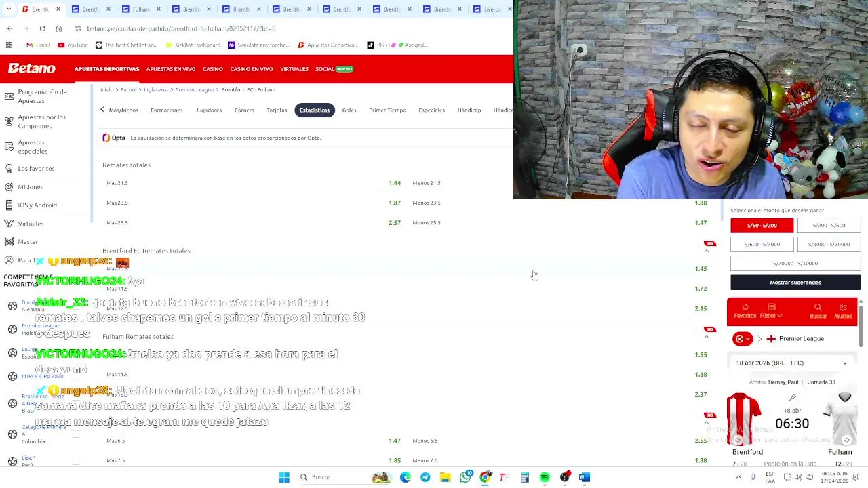The height and width of the screenshot is (488, 868).
Task: Open WhatsApp from the taskbar
Action: point(465,478)
